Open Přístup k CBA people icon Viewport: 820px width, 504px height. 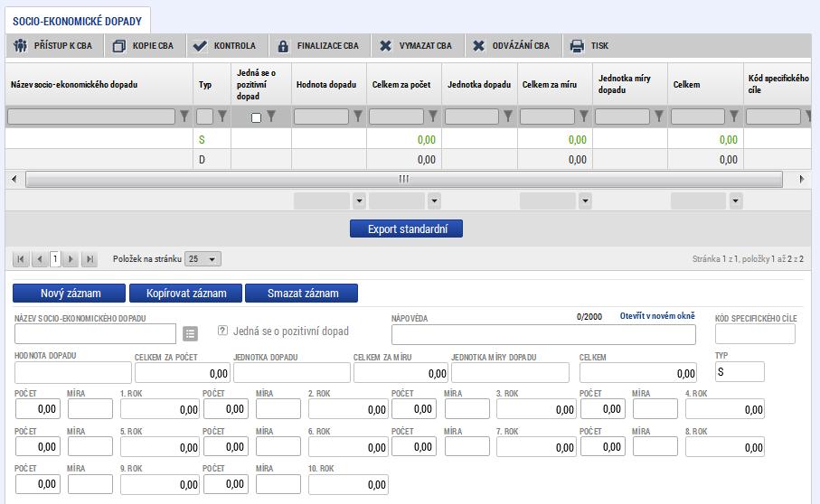point(21,46)
